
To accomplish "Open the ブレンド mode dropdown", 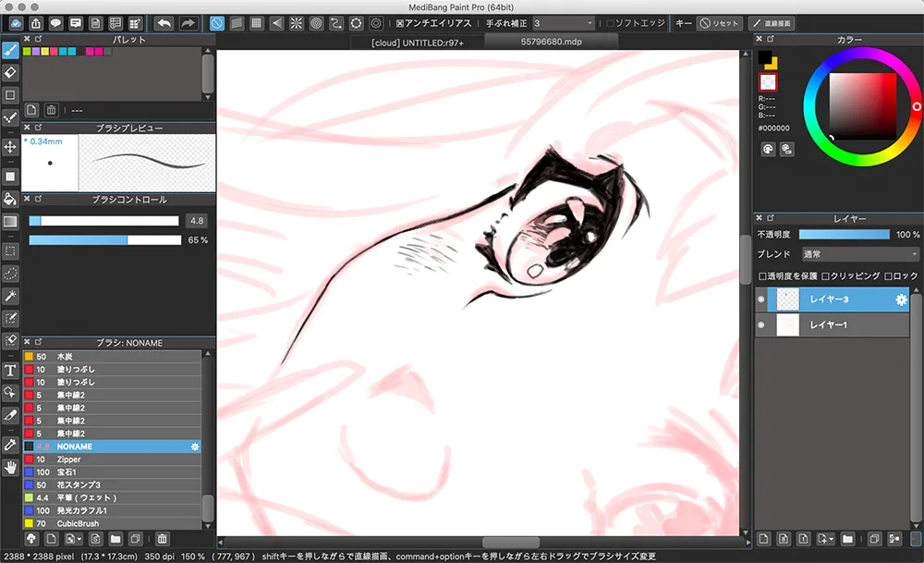I will [859, 254].
